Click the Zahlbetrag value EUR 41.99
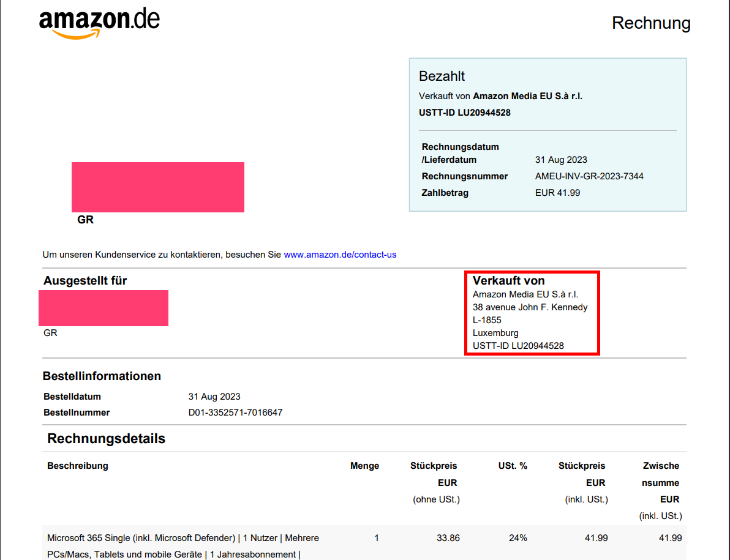The height and width of the screenshot is (560, 730). click(x=557, y=193)
